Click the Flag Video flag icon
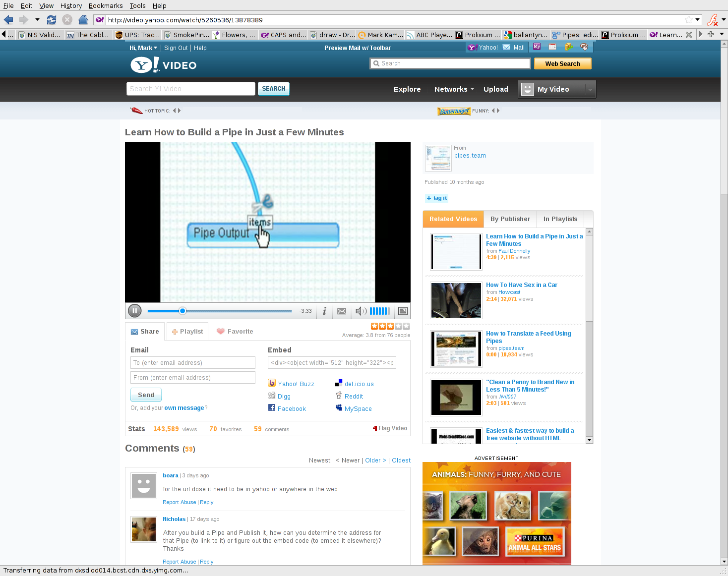 click(375, 429)
